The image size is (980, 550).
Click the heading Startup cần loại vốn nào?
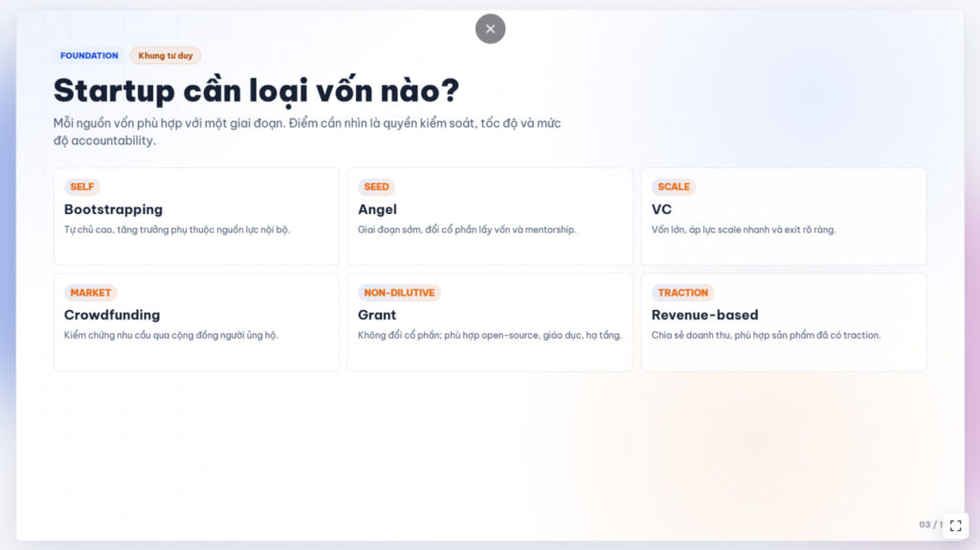click(256, 91)
